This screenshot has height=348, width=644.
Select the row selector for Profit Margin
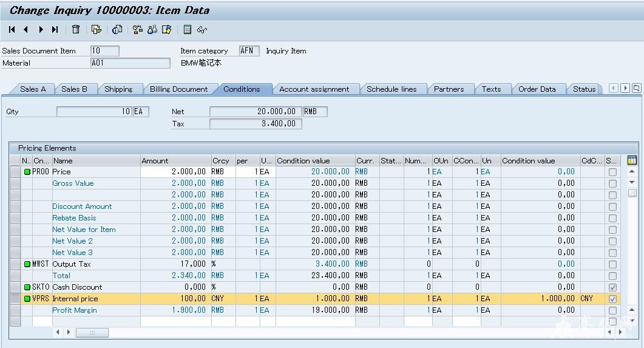[x=15, y=310]
